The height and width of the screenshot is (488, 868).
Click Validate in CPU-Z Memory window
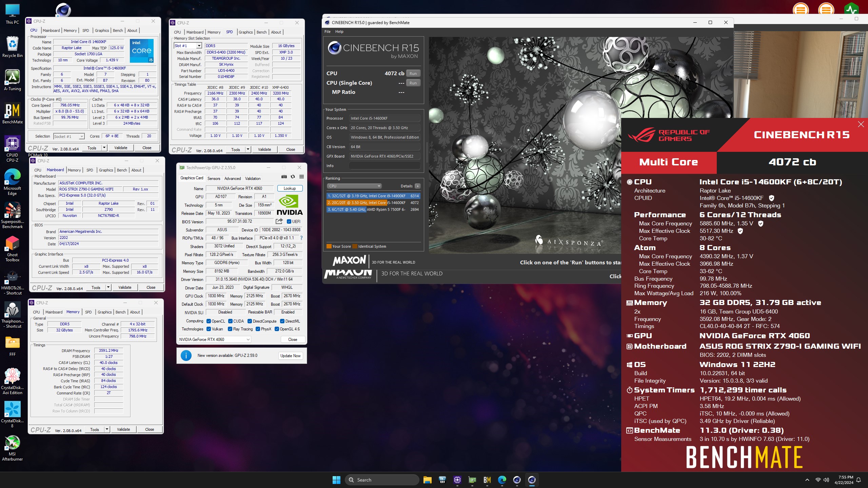pyautogui.click(x=123, y=429)
